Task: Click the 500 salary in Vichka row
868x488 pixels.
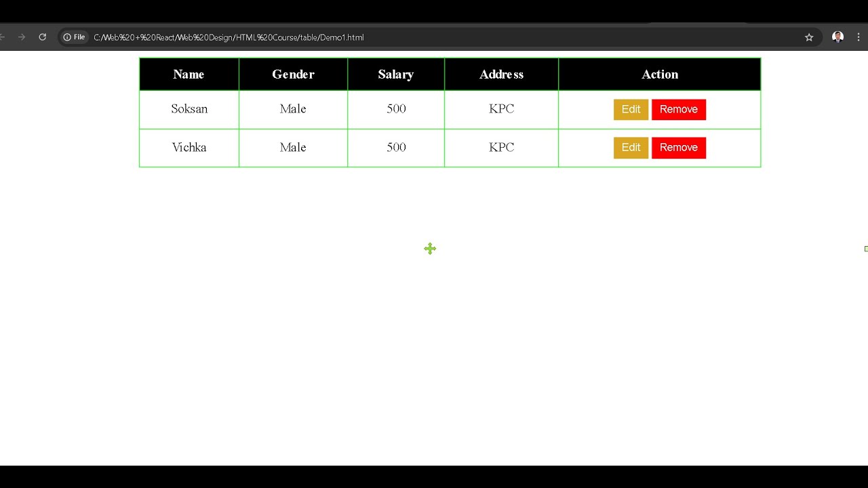Action: (396, 148)
